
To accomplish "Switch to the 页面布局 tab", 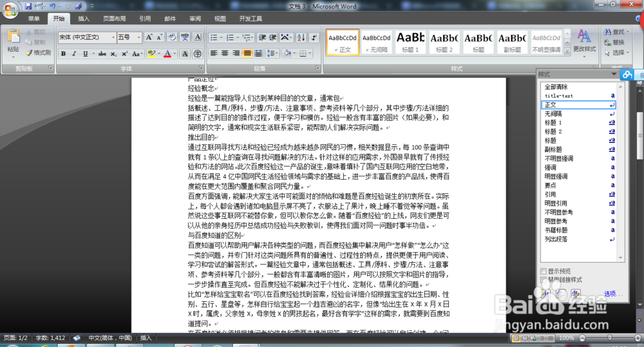I will point(114,19).
